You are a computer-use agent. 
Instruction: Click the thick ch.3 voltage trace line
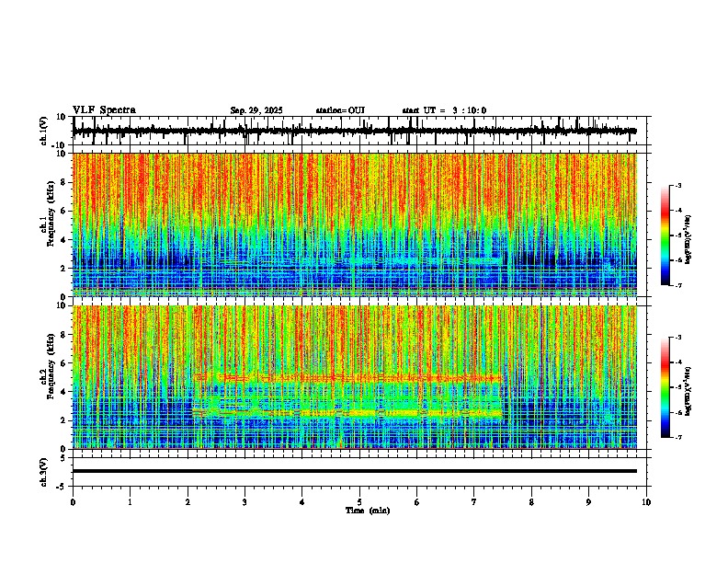click(355, 471)
